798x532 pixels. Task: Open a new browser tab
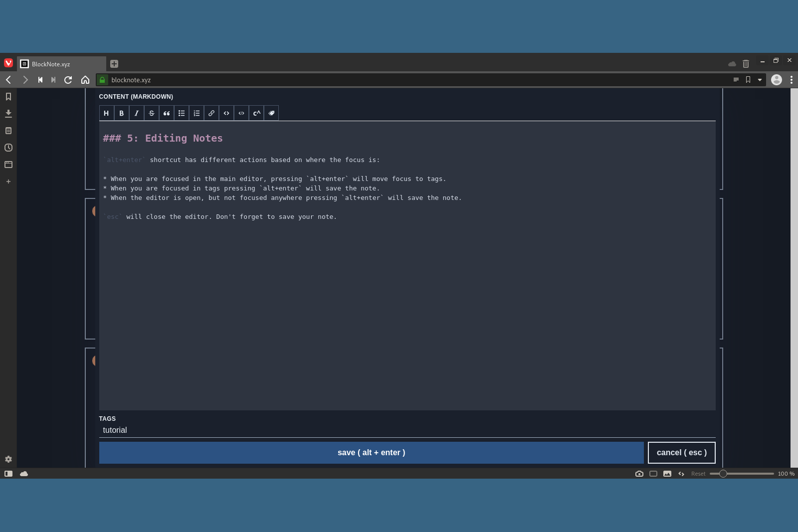pos(114,64)
